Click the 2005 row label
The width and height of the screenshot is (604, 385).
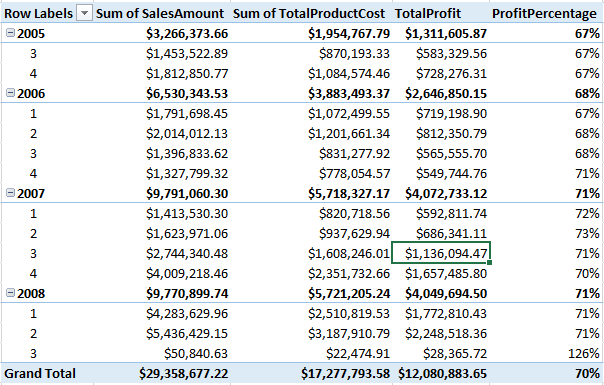click(x=31, y=34)
